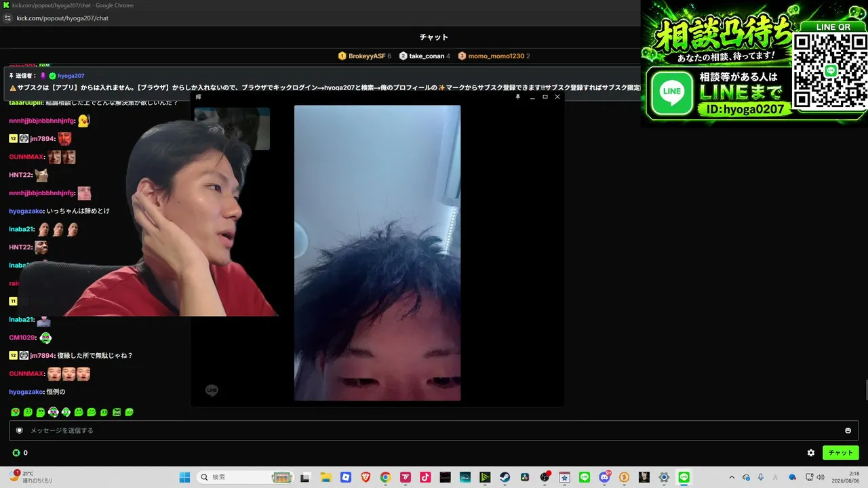Open Windows Start menu
868x488 pixels.
tap(184, 477)
